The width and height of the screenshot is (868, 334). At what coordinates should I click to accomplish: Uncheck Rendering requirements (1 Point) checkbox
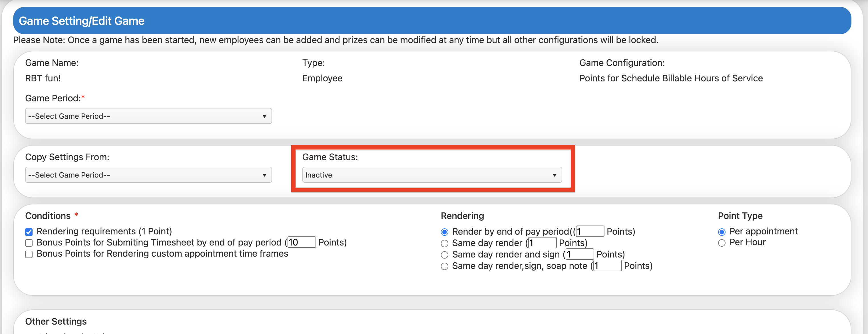tap(29, 232)
